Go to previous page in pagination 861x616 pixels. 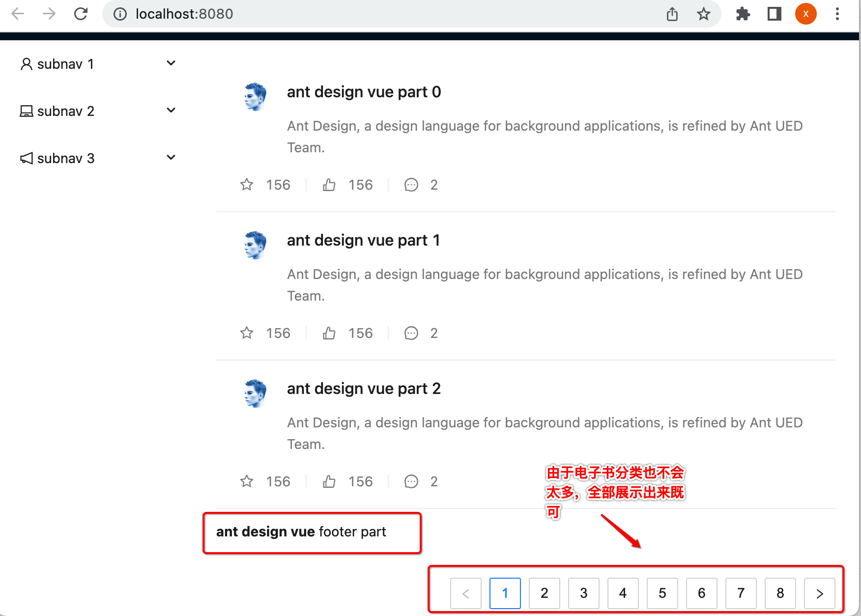466,593
